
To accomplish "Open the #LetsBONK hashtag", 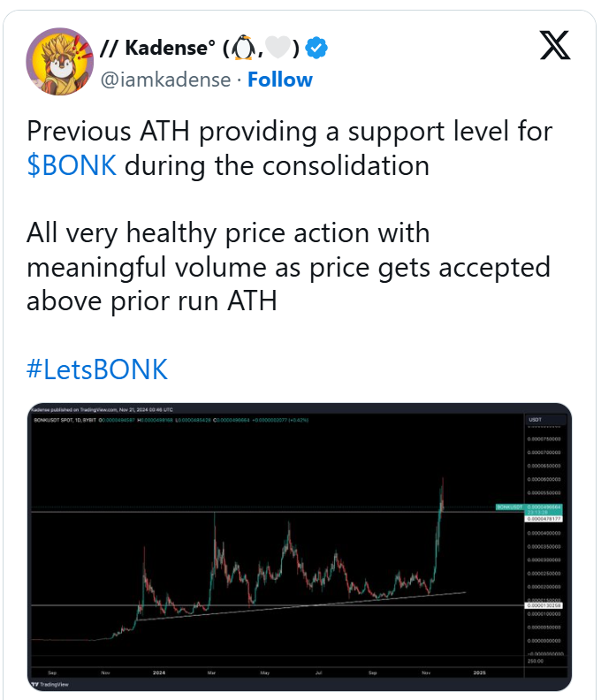I will (x=97, y=369).
